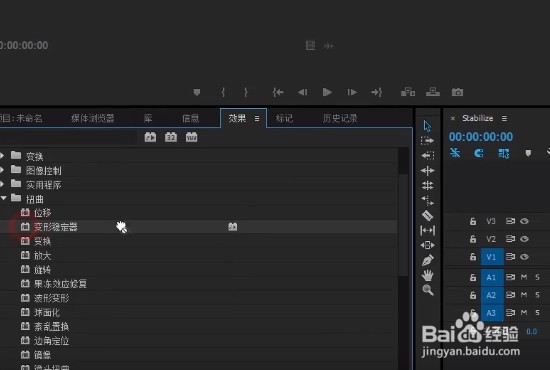Add a marker in the timeline
This screenshot has height=370, width=550.
528,153
